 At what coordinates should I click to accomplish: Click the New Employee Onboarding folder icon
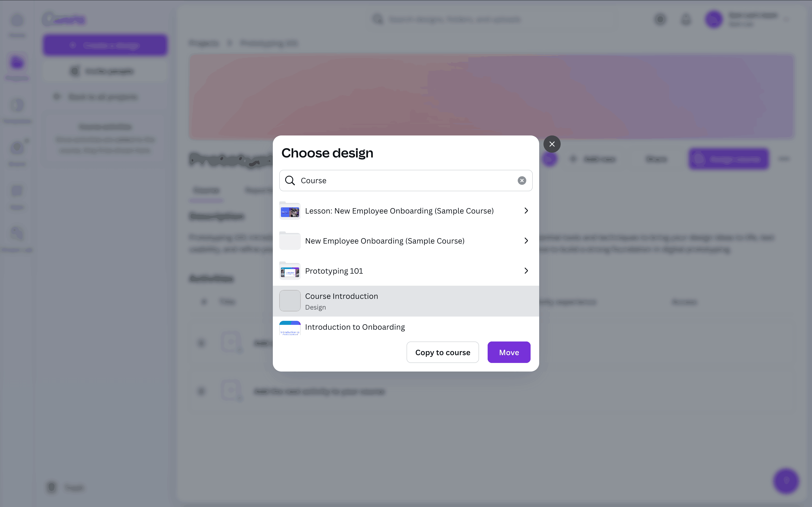(290, 241)
